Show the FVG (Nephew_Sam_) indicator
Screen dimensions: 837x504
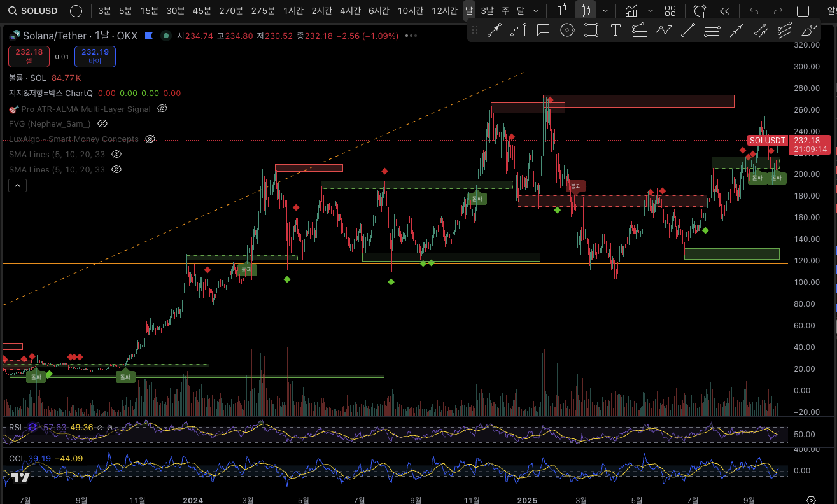pos(102,123)
